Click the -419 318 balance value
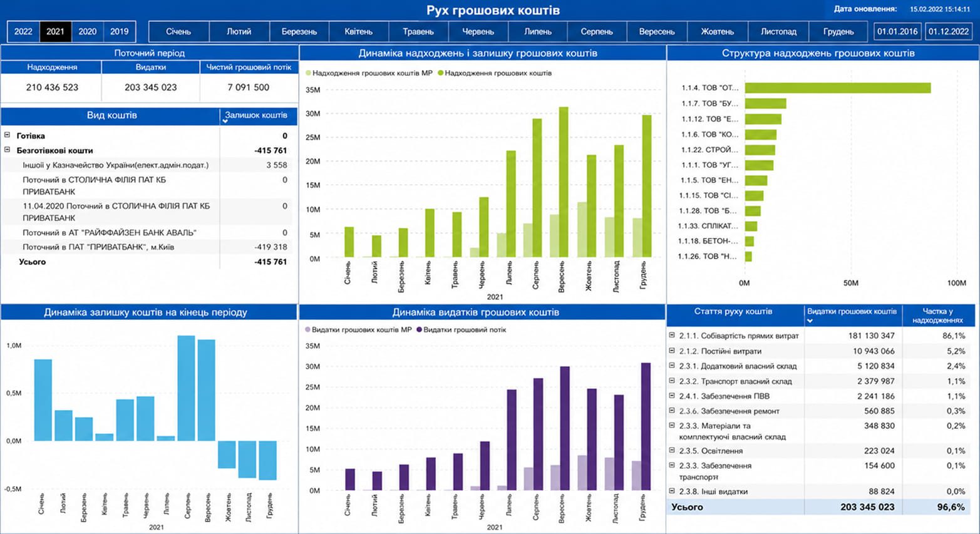Screen dimensions: 980x534 click(x=271, y=247)
